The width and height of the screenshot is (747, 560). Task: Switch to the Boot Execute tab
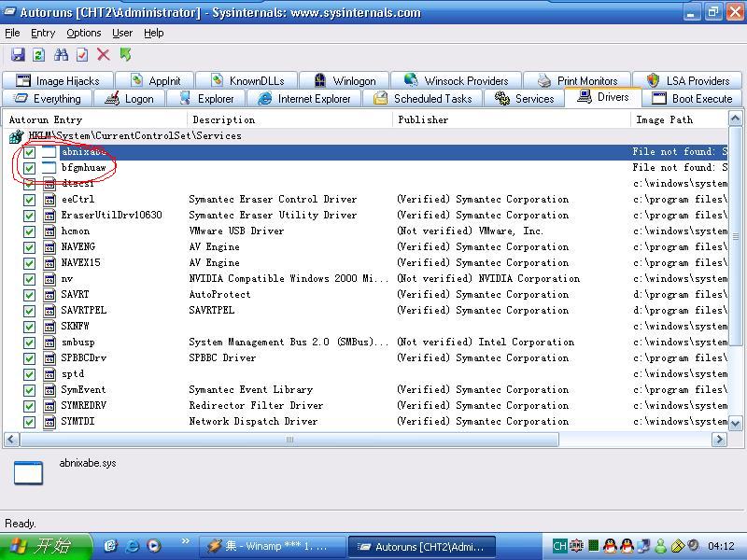pos(692,99)
